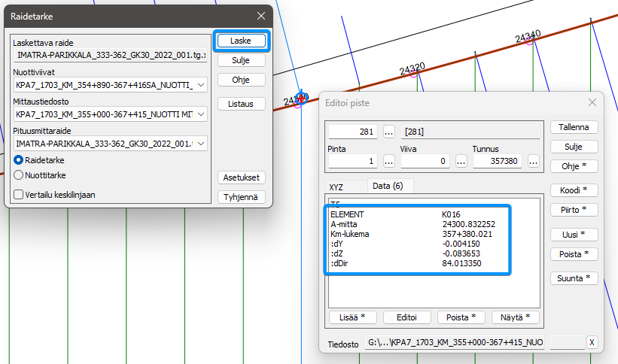
Task: Click the browse button next to Pinta field
Action: pyautogui.click(x=389, y=161)
